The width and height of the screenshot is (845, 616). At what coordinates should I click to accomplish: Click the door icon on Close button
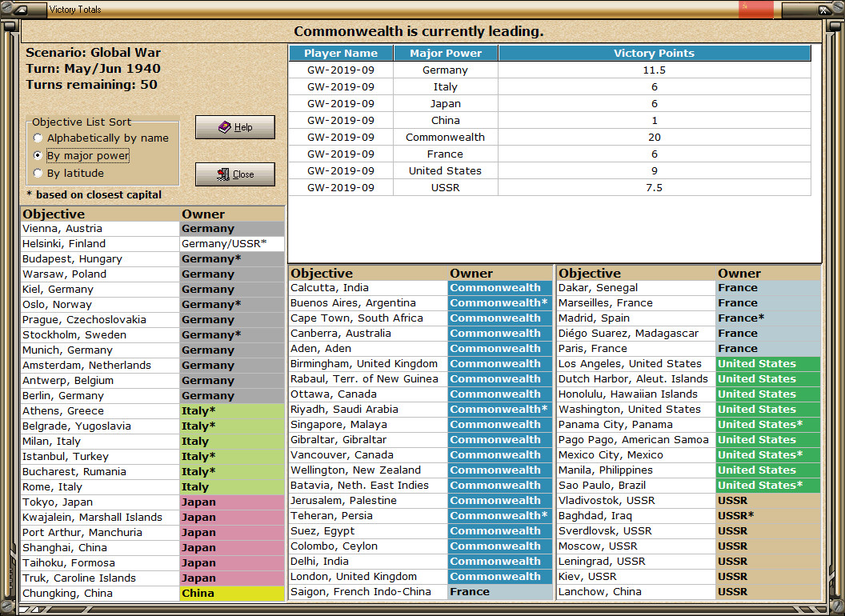[x=223, y=174]
